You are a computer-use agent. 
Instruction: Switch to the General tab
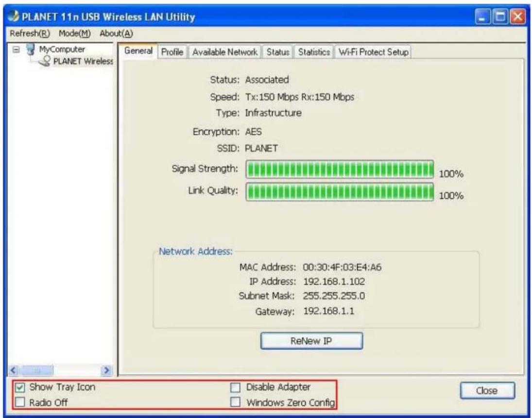138,51
